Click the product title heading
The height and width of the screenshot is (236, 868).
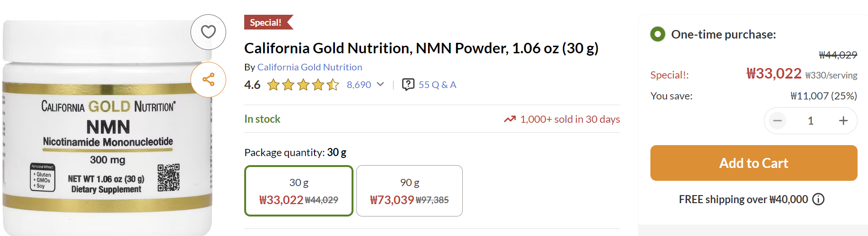coord(421,48)
